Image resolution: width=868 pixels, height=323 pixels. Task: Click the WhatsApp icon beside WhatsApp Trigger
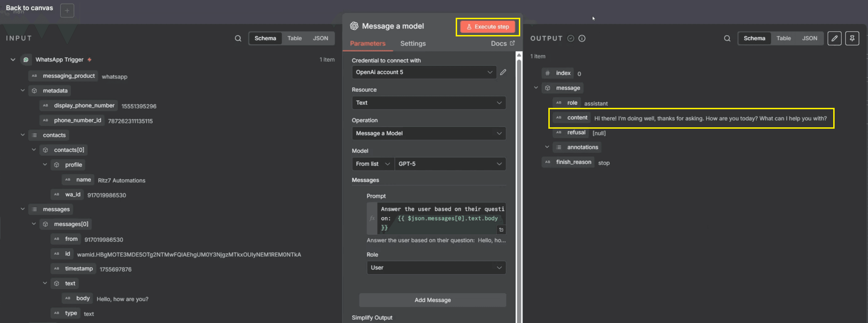26,59
